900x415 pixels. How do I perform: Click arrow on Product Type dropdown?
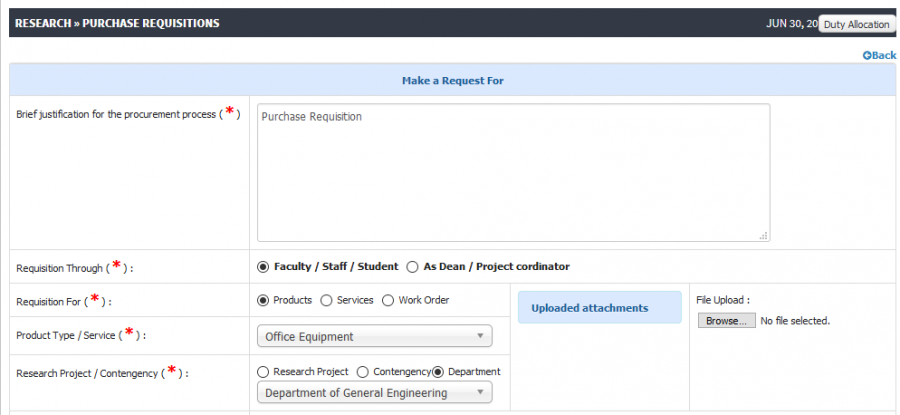point(480,336)
